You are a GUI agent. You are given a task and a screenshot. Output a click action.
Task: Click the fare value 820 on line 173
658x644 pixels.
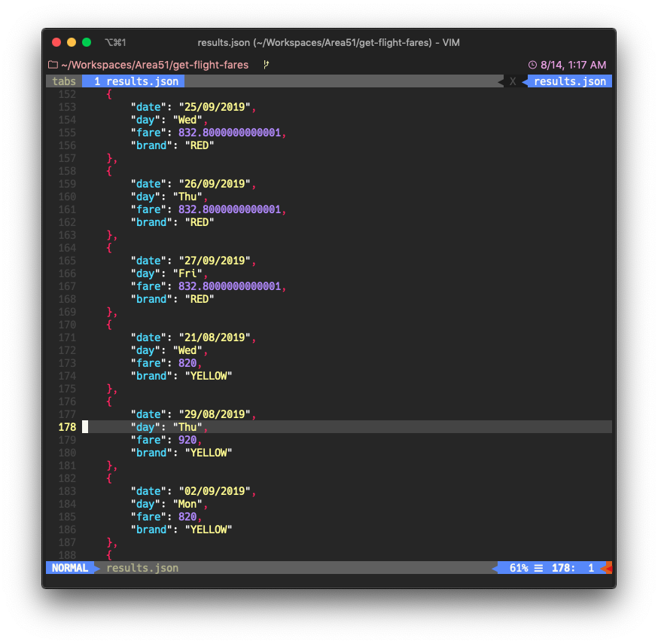click(x=187, y=363)
